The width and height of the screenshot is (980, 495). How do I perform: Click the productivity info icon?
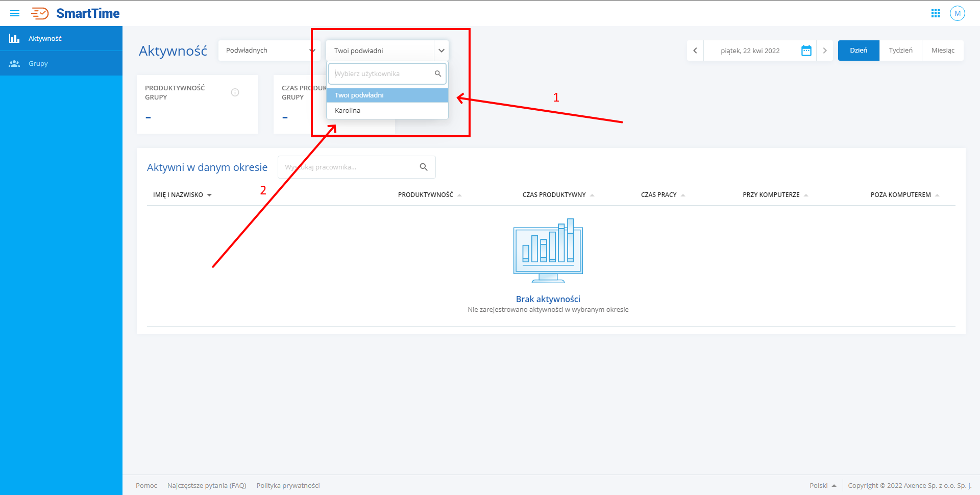235,92
